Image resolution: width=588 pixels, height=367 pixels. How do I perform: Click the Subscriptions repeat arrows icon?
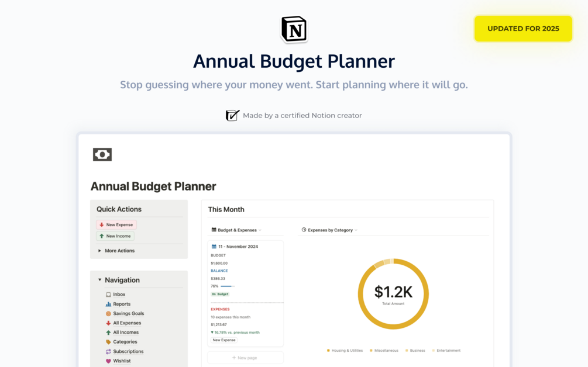pos(108,352)
